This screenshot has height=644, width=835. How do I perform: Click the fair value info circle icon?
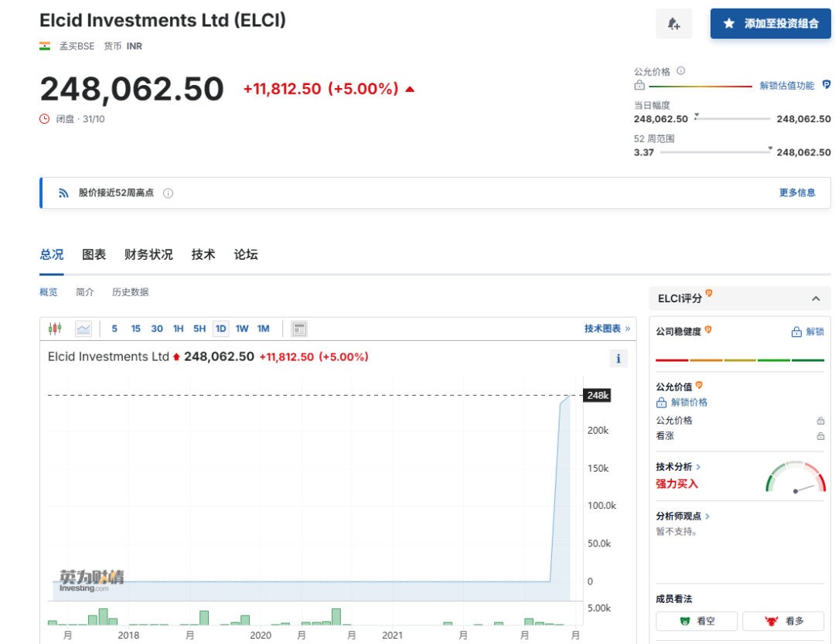[x=680, y=71]
